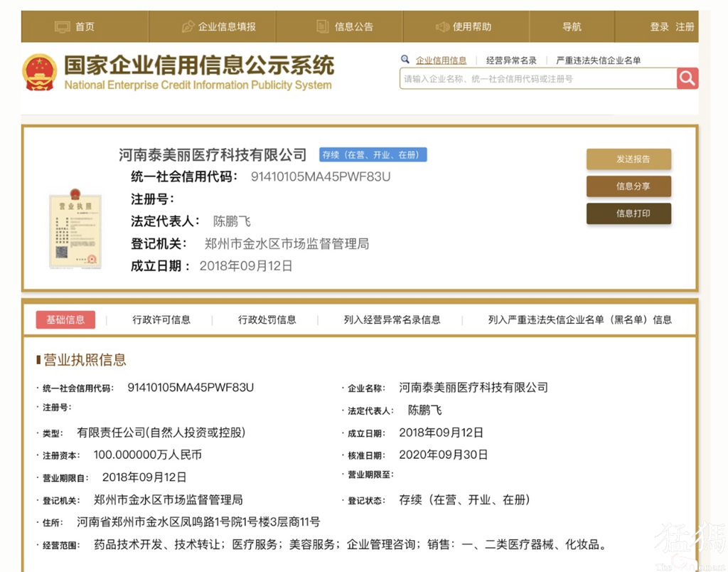This screenshot has height=572, width=728.
Task: Click the 信息分享 button
Action: click(628, 186)
